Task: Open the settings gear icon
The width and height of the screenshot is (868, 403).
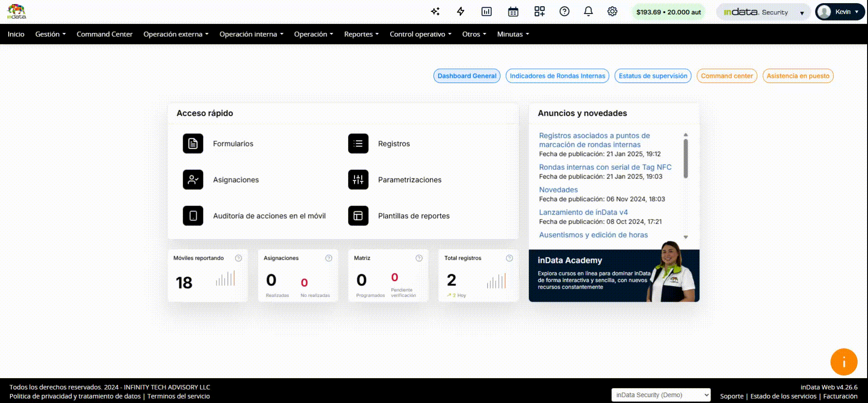Action: [612, 12]
